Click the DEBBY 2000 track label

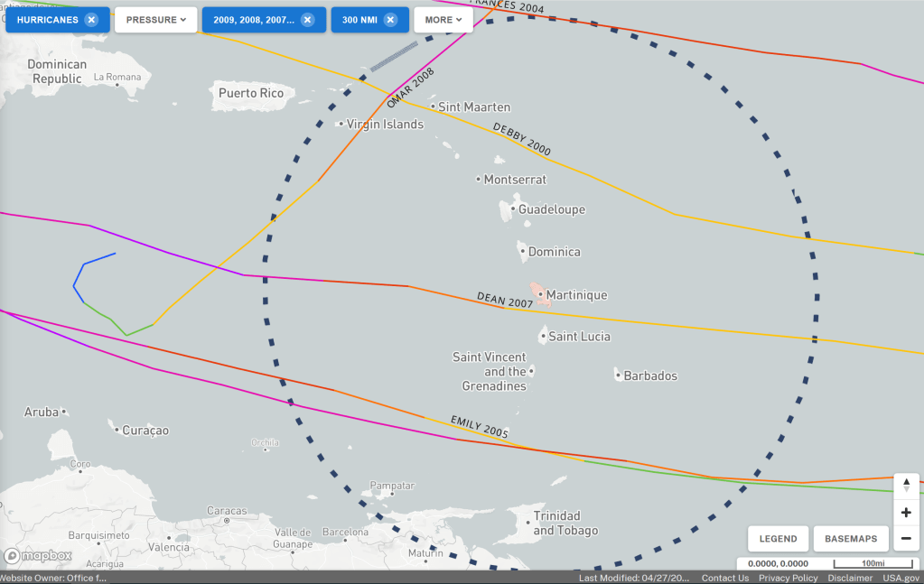(521, 139)
